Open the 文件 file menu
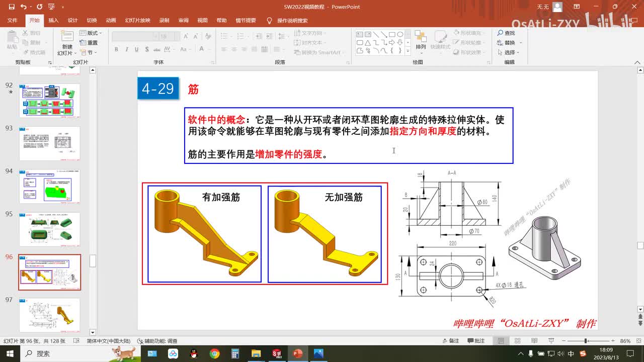This screenshot has height=362, width=644. click(x=13, y=21)
